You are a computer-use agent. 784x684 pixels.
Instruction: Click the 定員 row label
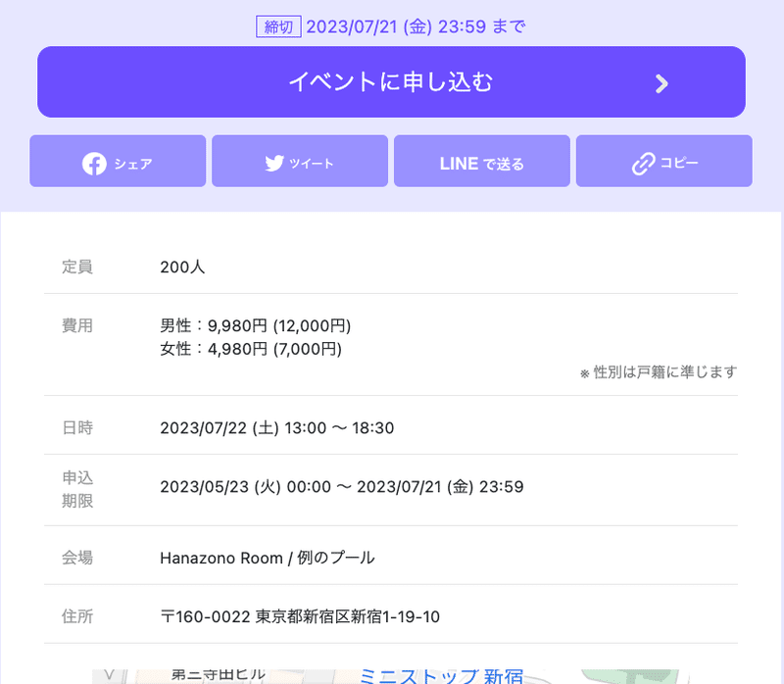[x=77, y=267]
